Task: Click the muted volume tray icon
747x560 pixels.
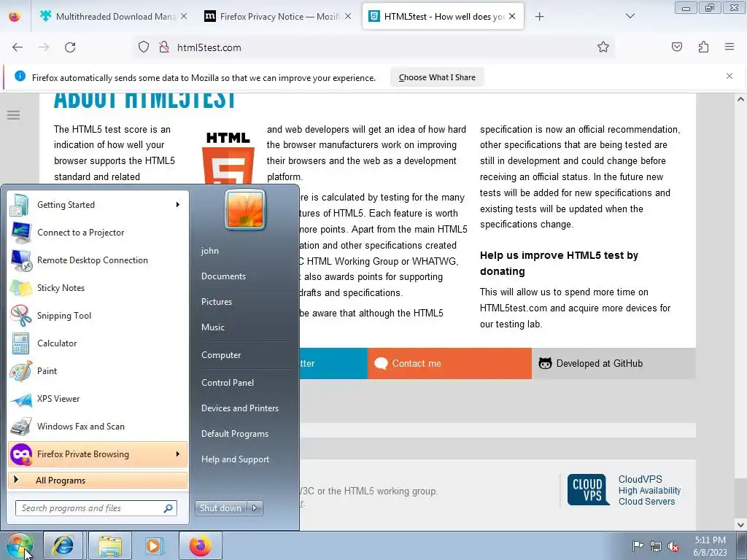Action: [x=673, y=546]
